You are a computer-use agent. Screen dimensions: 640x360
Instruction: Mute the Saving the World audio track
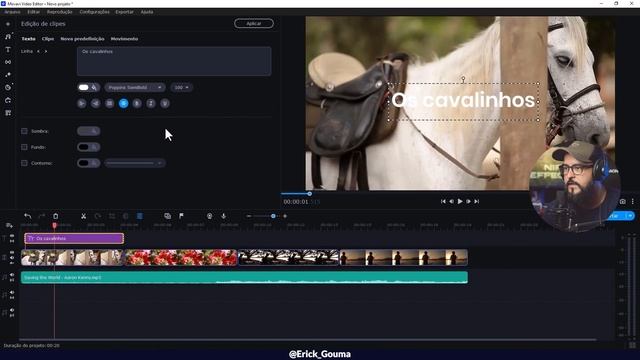[12, 275]
